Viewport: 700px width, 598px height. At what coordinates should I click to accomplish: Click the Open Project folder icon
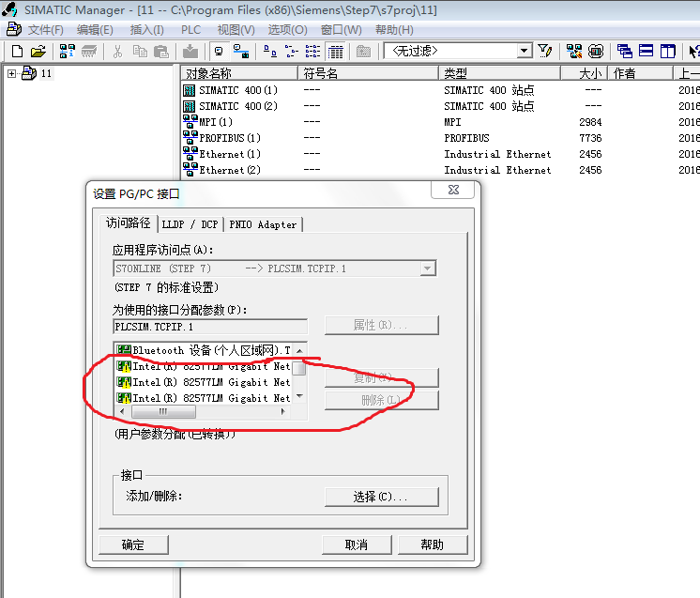(x=38, y=52)
